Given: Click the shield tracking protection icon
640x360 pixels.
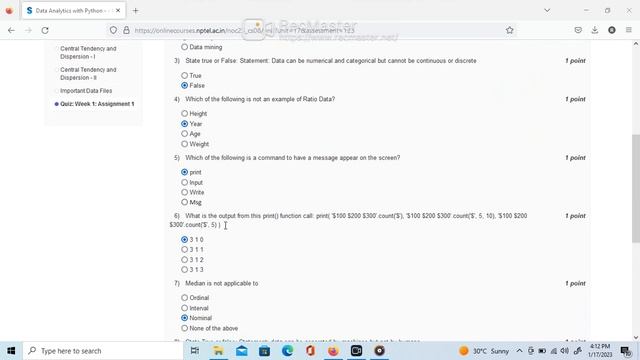Looking at the screenshot, I should (113, 30).
